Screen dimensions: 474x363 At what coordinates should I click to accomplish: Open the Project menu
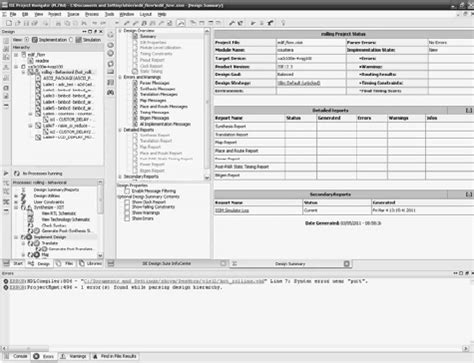pos(55,14)
